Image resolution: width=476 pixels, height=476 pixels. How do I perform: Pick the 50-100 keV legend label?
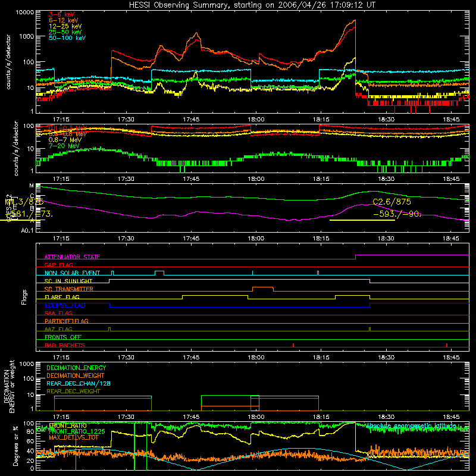[67, 38]
